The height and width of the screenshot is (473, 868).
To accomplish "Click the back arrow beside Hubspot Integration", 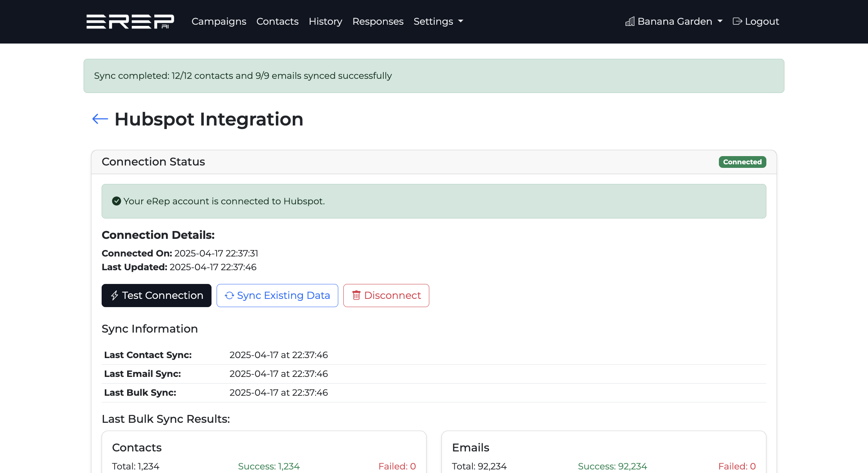I will tap(100, 119).
